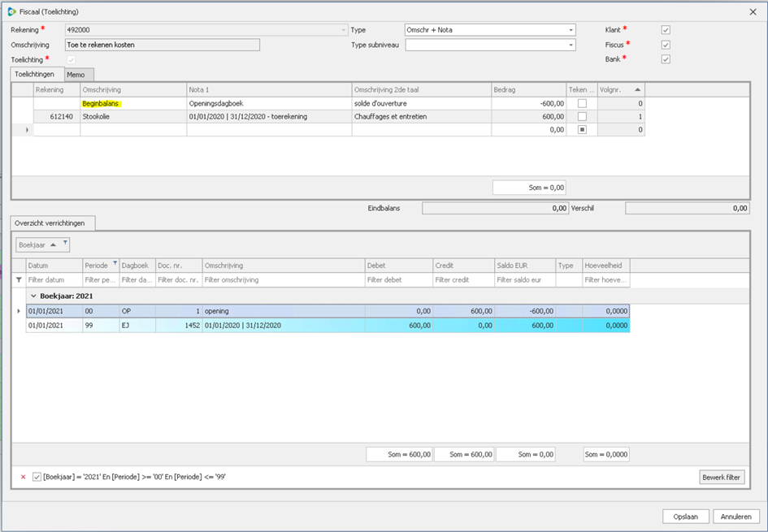This screenshot has height=532, width=768.
Task: Click the application logo in the title bar
Action: (x=11, y=11)
